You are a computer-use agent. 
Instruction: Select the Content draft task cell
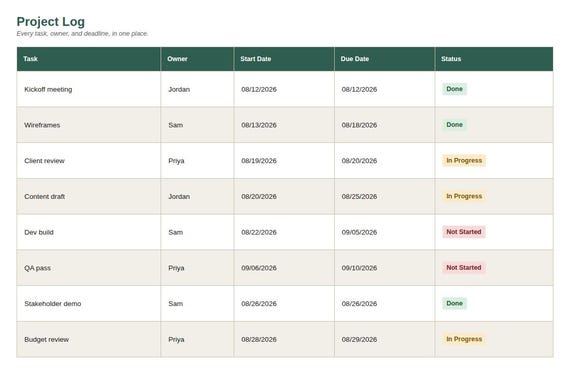pos(88,196)
